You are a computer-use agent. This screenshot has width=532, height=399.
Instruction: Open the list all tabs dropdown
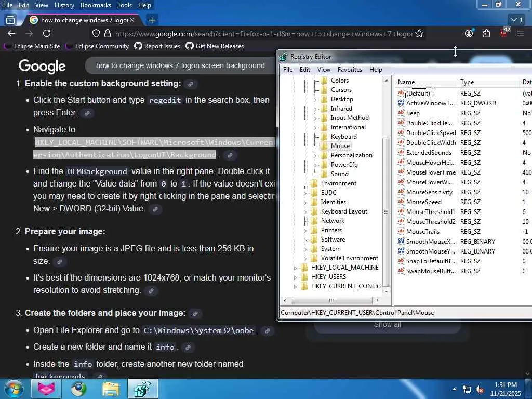point(517,20)
